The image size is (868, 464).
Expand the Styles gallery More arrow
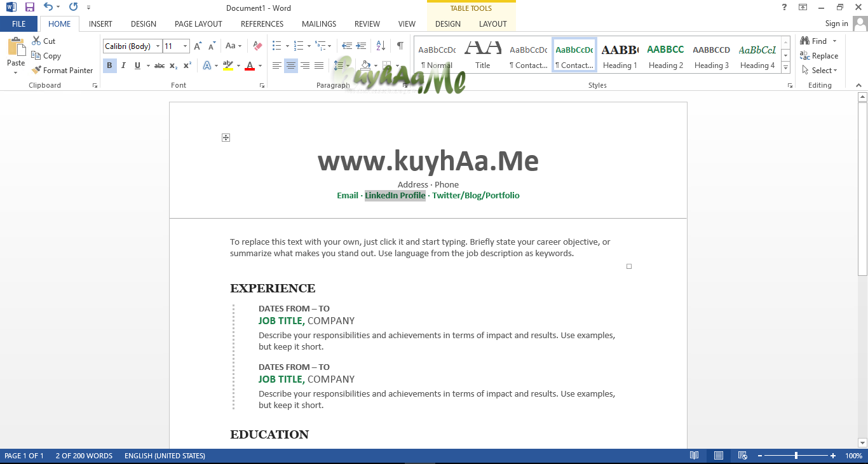tap(786, 67)
